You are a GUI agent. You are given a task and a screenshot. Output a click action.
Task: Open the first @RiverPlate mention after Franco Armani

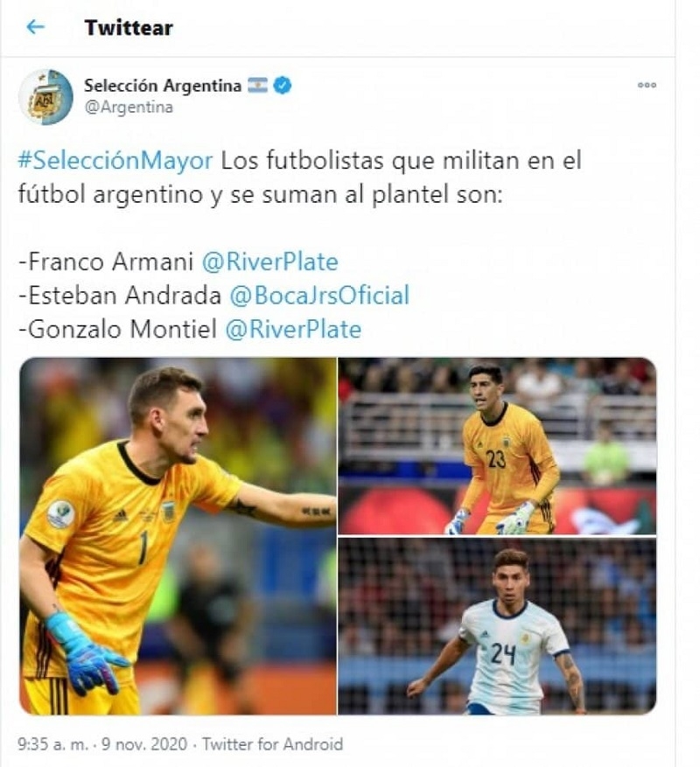pyautogui.click(x=269, y=261)
